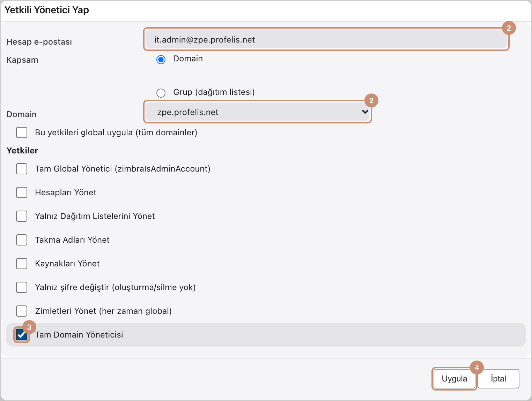The image size is (532, 401).
Task: Check Zimletleri Yönet option
Action: point(22,311)
